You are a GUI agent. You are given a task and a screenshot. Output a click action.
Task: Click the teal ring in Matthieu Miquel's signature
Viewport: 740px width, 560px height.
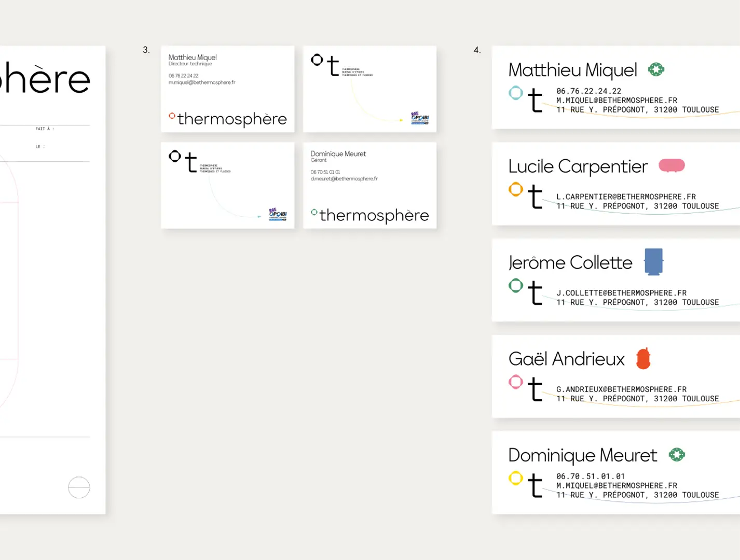(x=515, y=93)
